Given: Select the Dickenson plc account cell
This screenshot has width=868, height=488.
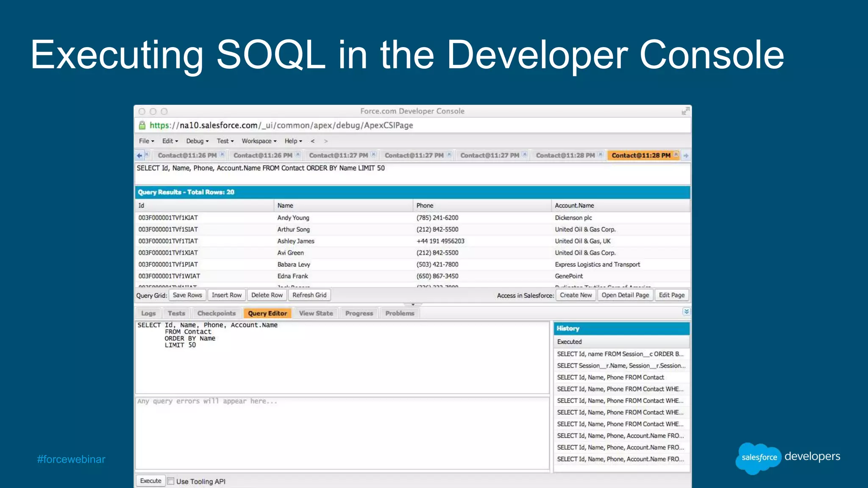Looking at the screenshot, I should click(x=573, y=218).
